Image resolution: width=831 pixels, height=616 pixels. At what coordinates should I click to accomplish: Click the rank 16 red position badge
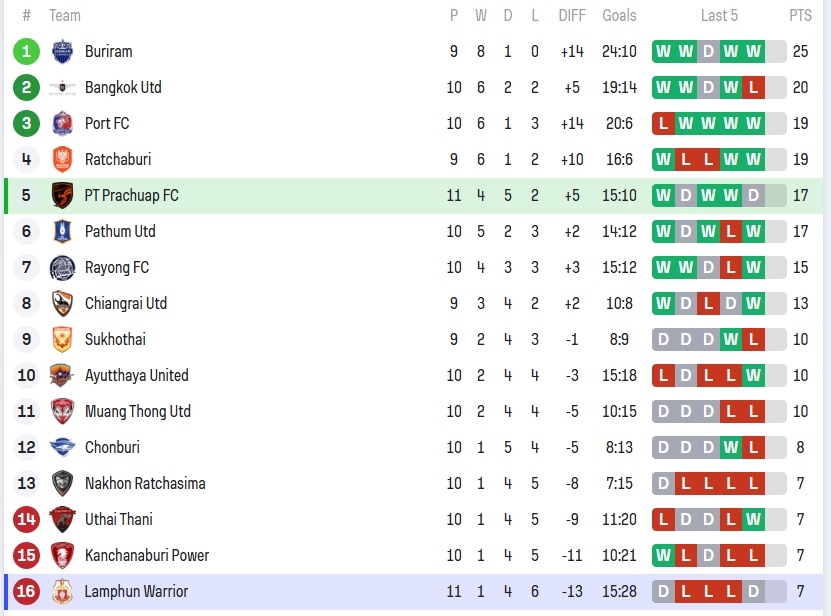(27, 591)
